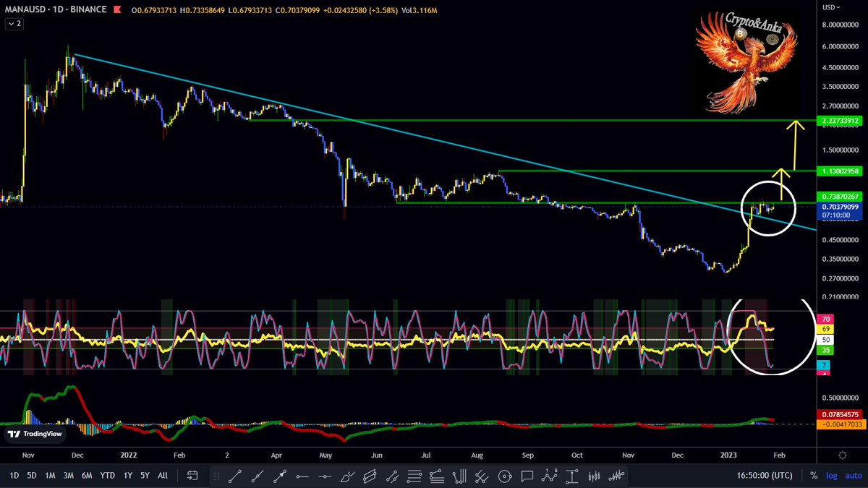The image size is (868, 488).
Task: Select the Trend Line drawing tool
Action: coord(233,476)
